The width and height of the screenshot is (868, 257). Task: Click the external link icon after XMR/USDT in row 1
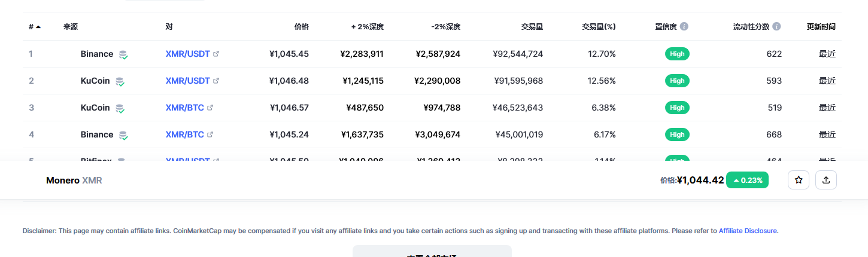coord(216,54)
